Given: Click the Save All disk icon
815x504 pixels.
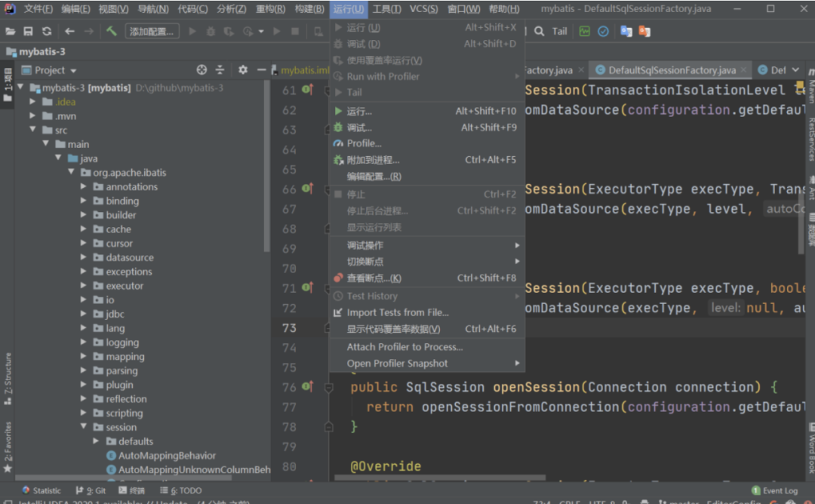Looking at the screenshot, I should click(x=28, y=31).
